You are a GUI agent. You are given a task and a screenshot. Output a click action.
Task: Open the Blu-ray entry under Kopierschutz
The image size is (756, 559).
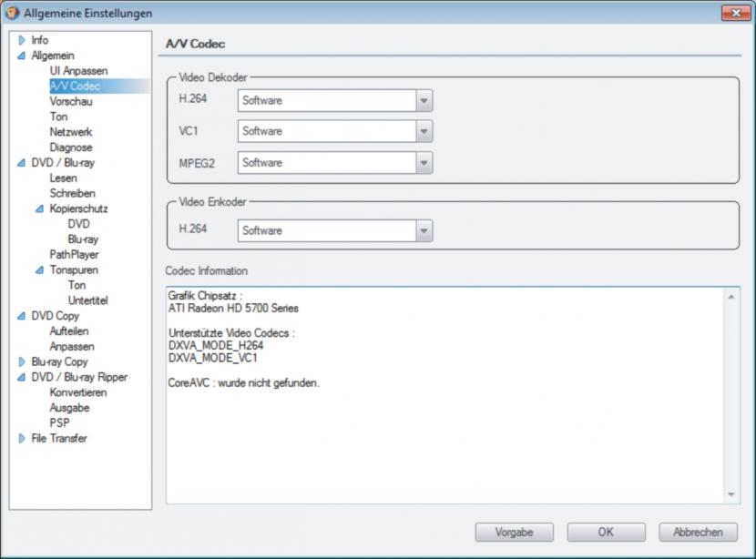83,239
